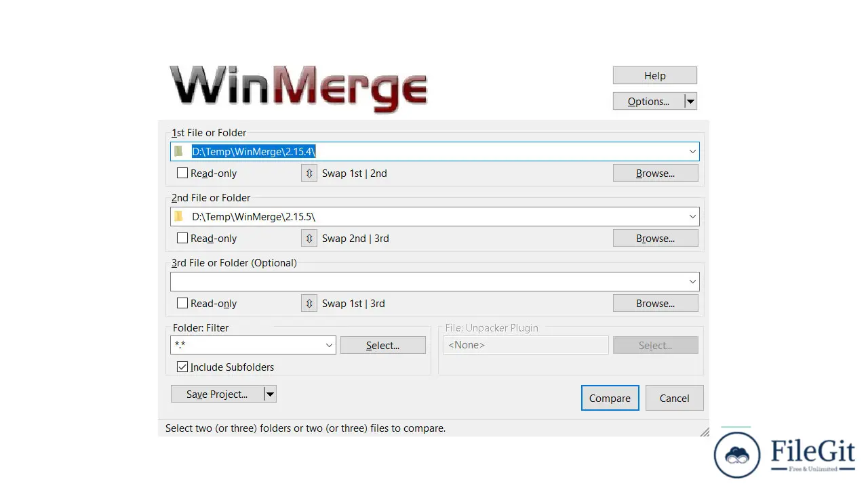Expand the 1st File or Folder dropdown

coord(692,152)
